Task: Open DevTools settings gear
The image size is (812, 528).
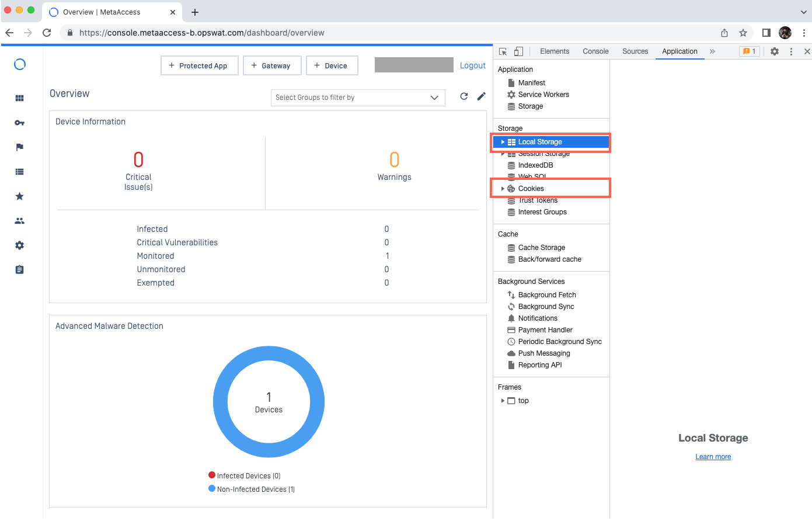Action: pyautogui.click(x=775, y=51)
